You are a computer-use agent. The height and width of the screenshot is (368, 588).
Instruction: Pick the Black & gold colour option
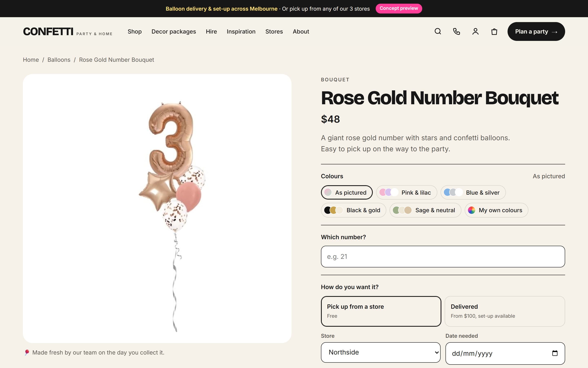pyautogui.click(x=353, y=210)
